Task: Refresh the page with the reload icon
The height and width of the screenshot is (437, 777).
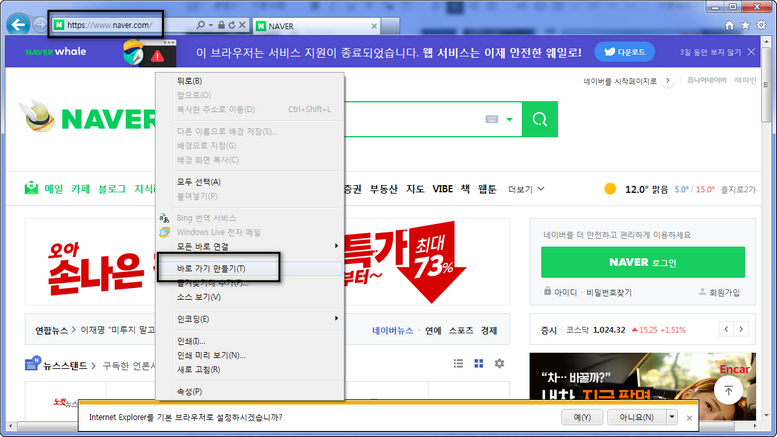Action: click(231, 25)
